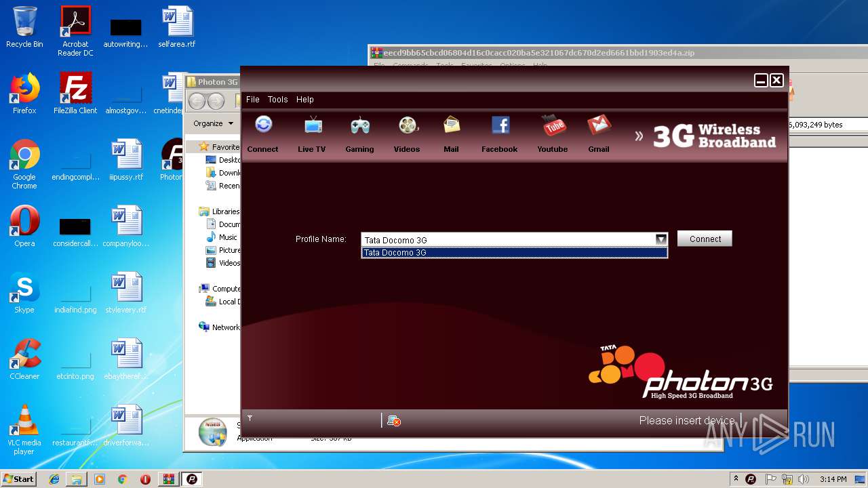Collapse the Profile Name dropdown arrow
Viewport: 868px width, 488px height.
(x=660, y=239)
